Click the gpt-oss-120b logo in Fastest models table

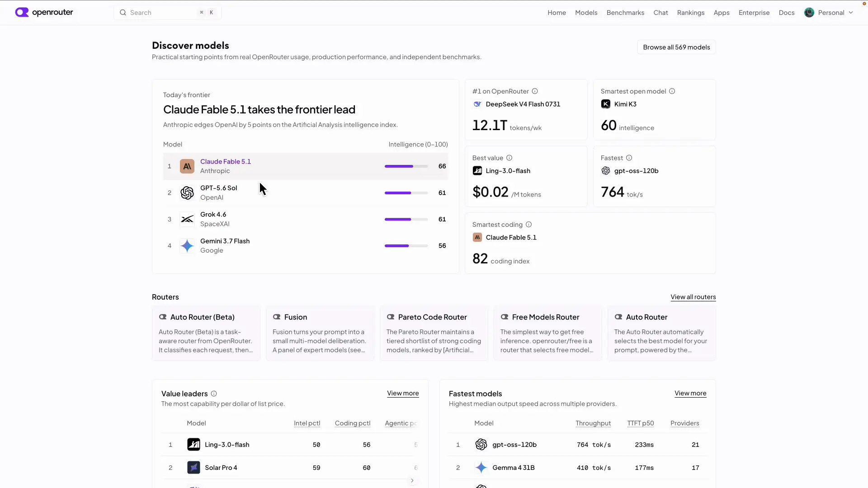(481, 445)
